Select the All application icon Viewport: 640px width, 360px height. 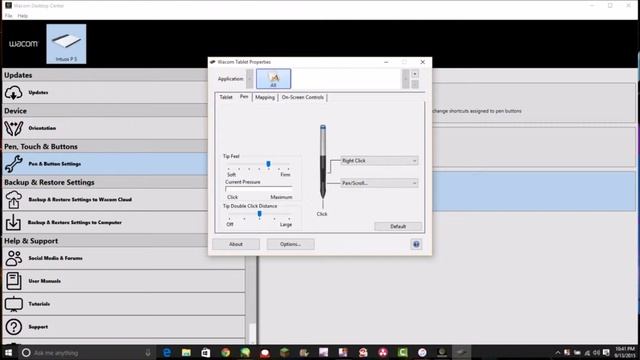click(x=273, y=79)
